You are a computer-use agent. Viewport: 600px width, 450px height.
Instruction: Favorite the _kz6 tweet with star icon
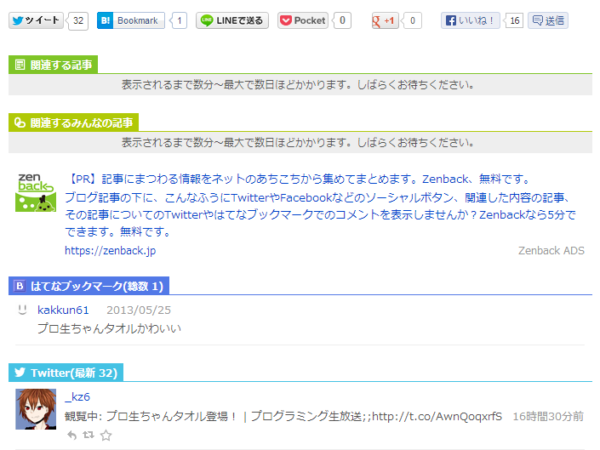tap(106, 435)
